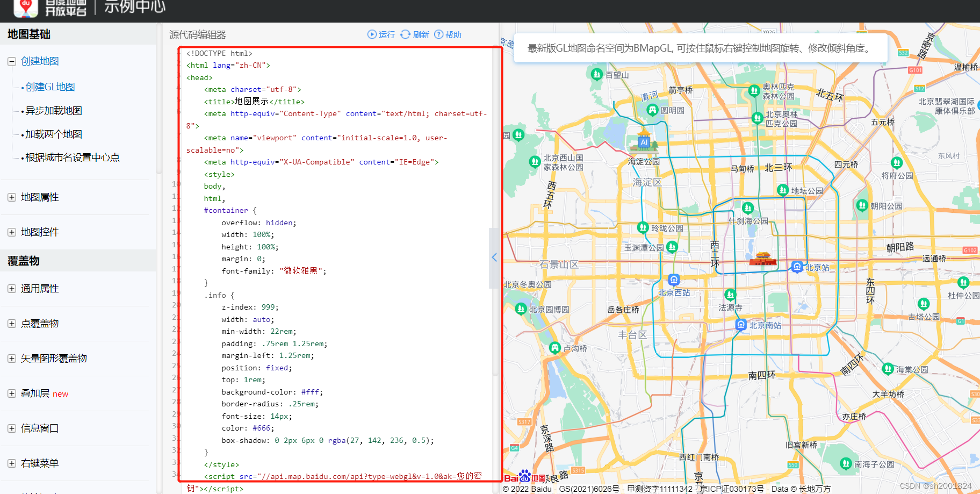
Task: Click the 北京奥林匹克公园 marker
Action: [x=758, y=118]
